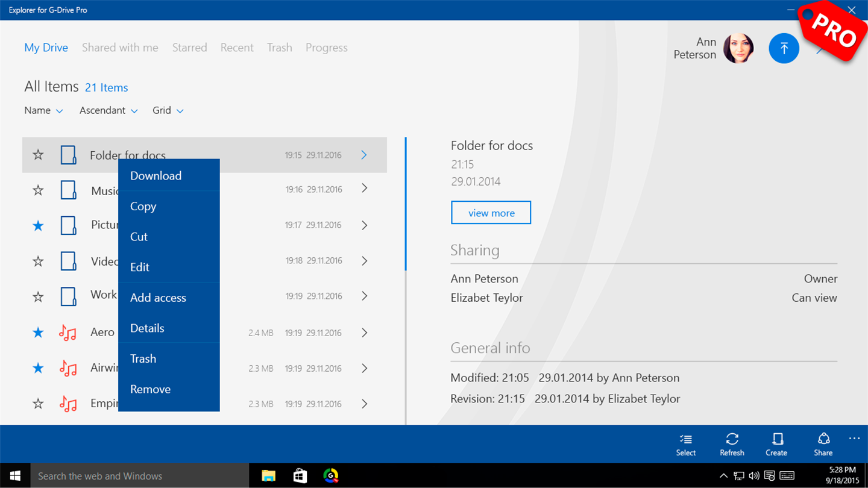Open the Windows Start menu
Image resolution: width=868 pixels, height=488 pixels.
[x=15, y=476]
